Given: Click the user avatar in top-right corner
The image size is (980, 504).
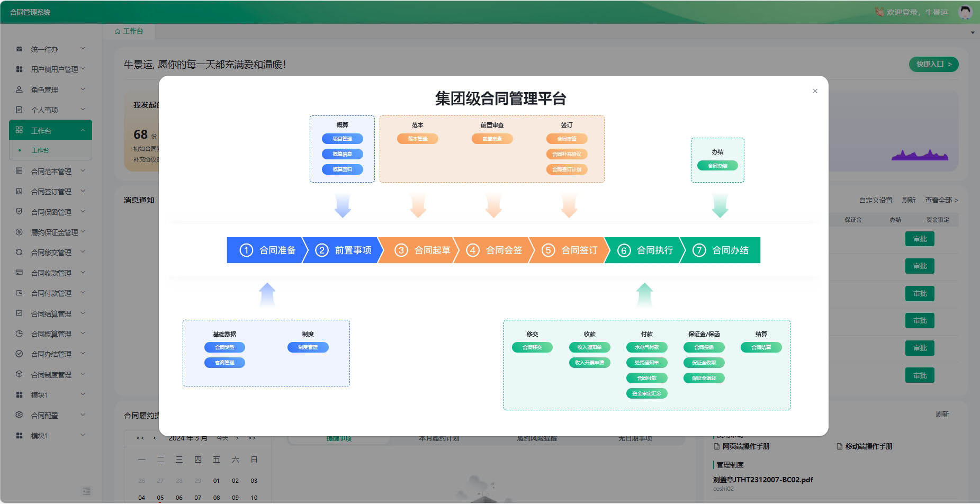Looking at the screenshot, I should coord(965,12).
